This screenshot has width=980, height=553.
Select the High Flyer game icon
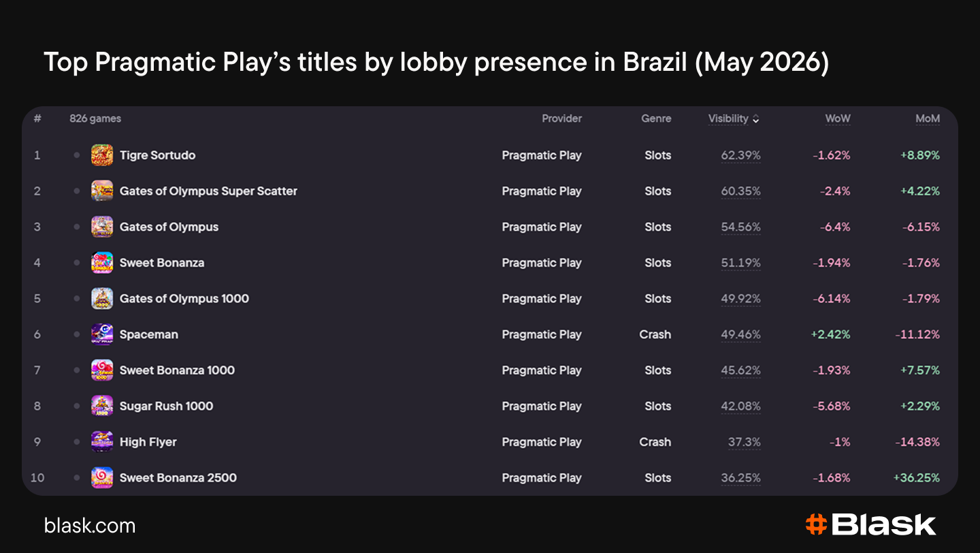pyautogui.click(x=102, y=442)
